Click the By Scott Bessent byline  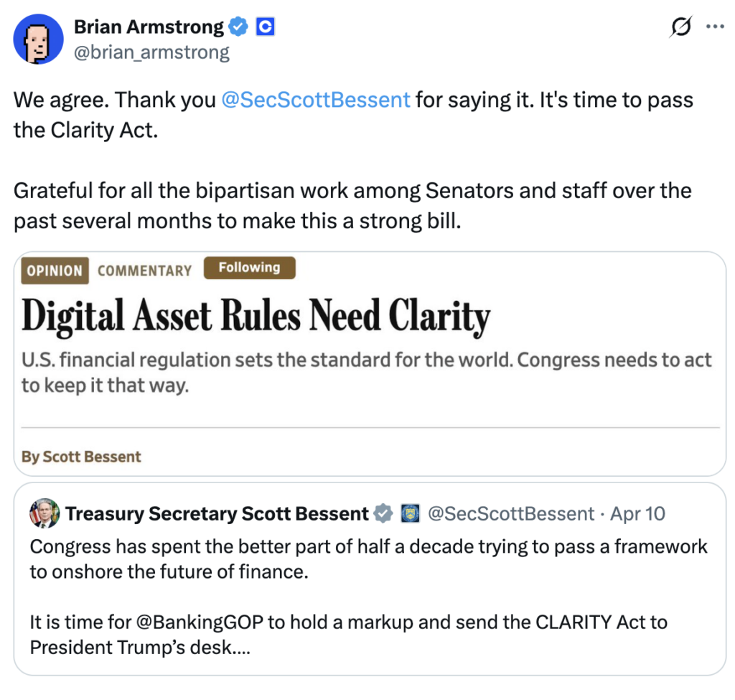[x=82, y=456]
